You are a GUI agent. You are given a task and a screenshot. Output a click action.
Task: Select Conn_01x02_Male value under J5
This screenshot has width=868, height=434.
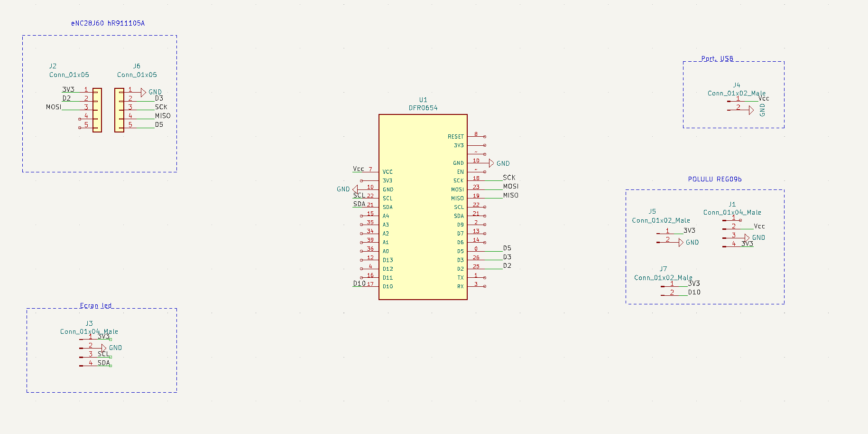pos(661,220)
